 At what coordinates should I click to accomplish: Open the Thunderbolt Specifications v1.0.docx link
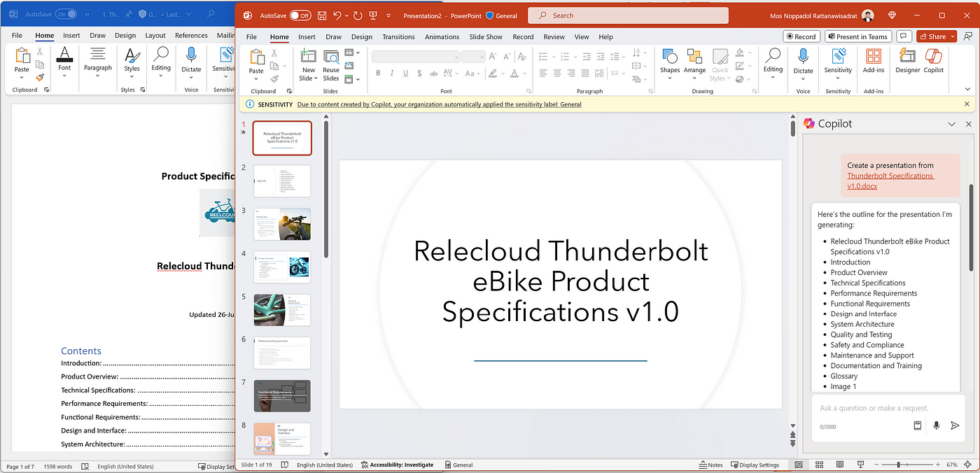(890, 181)
